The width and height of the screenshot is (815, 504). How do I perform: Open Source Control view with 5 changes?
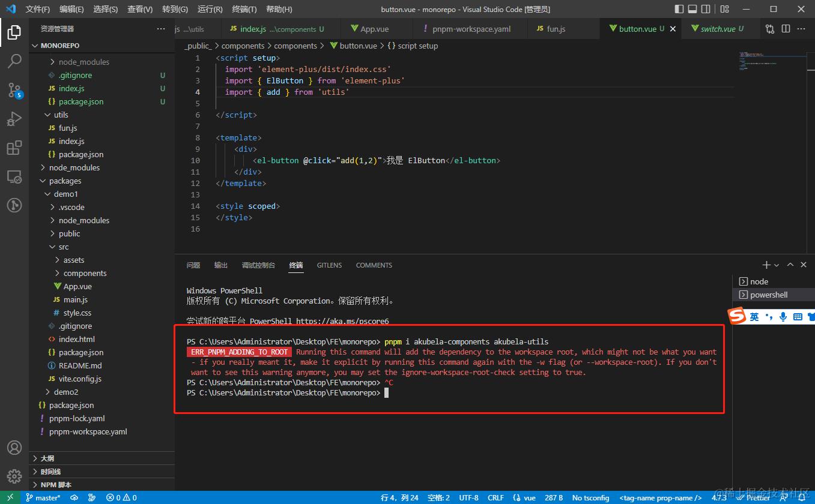[14, 90]
